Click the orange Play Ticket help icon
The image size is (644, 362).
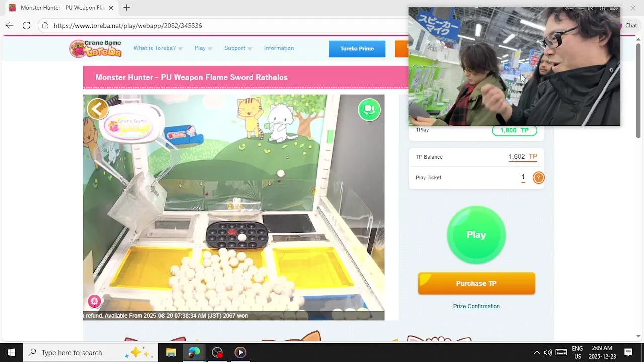[538, 177]
